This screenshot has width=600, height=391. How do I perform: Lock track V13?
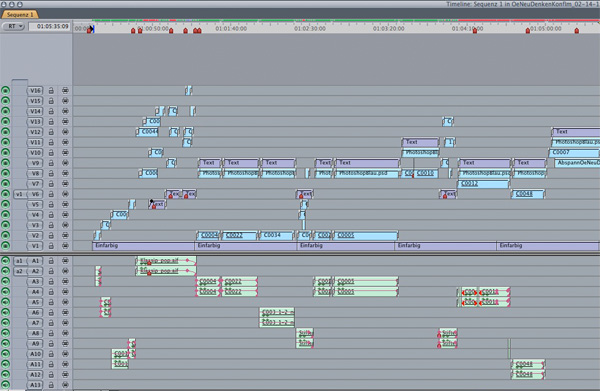[x=51, y=122]
